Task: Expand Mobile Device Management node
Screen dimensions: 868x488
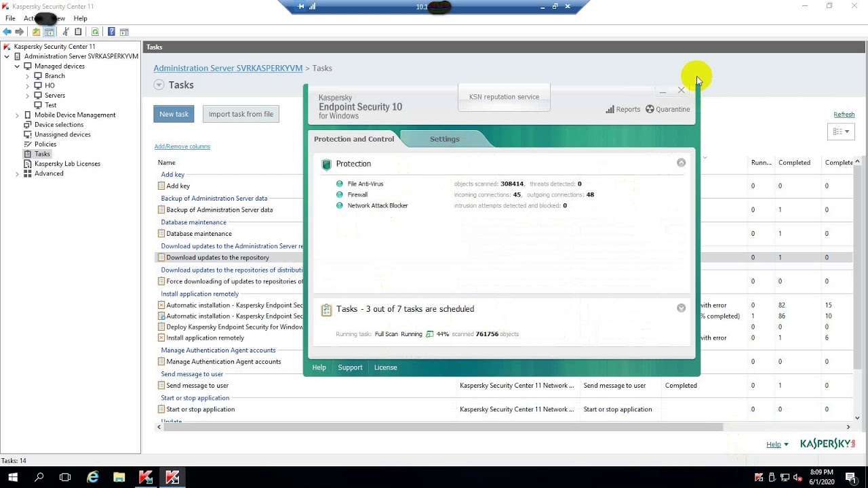Action: 18,115
